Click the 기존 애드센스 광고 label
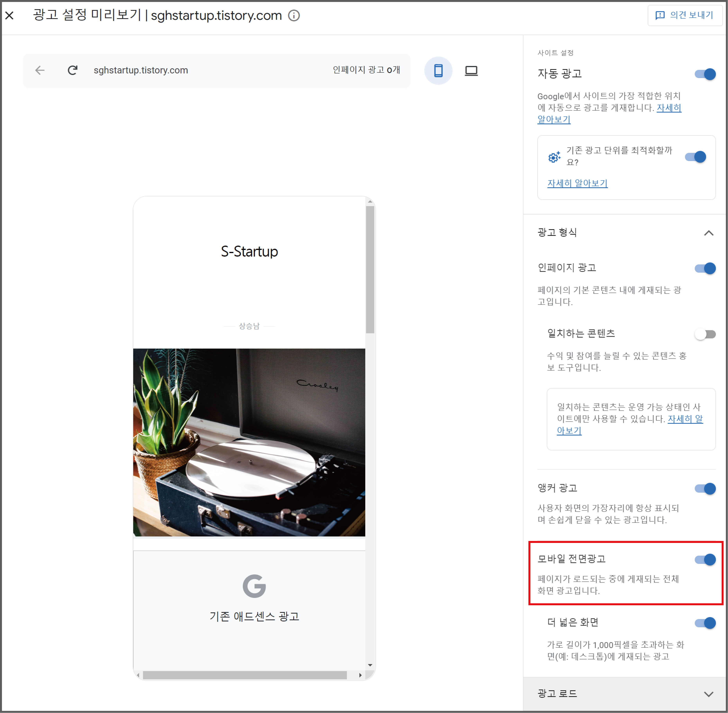728x713 pixels. pos(254,616)
